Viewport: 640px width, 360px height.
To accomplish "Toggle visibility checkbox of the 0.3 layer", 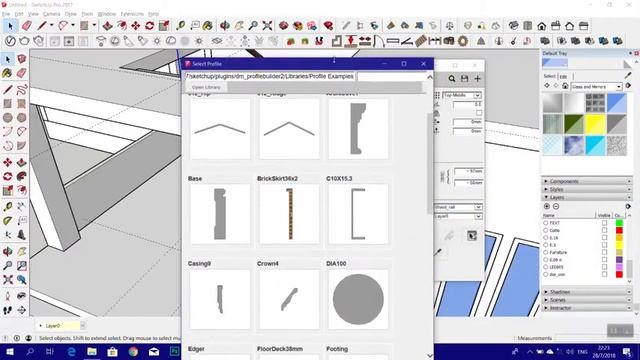I will pos(604,245).
